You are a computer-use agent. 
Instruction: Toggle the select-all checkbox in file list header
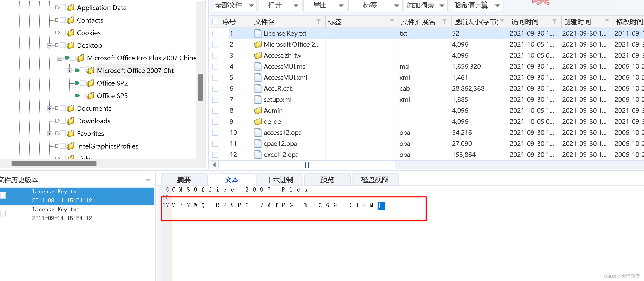[x=215, y=22]
